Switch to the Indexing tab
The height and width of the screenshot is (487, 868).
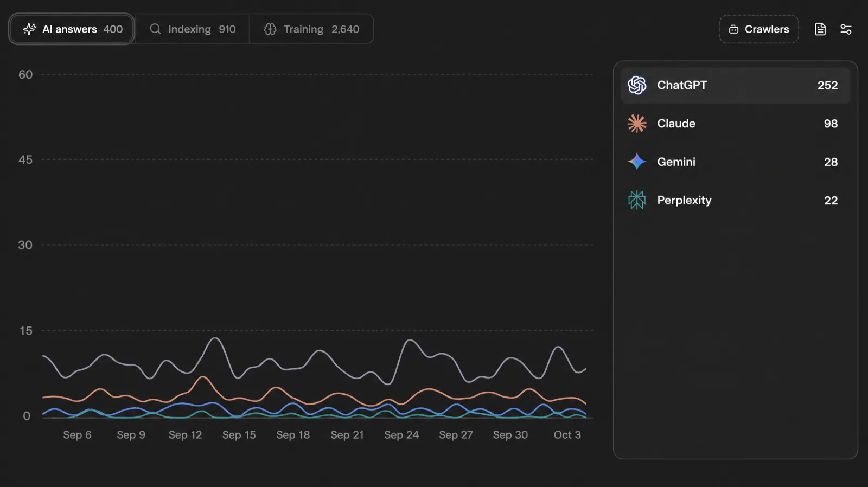193,29
